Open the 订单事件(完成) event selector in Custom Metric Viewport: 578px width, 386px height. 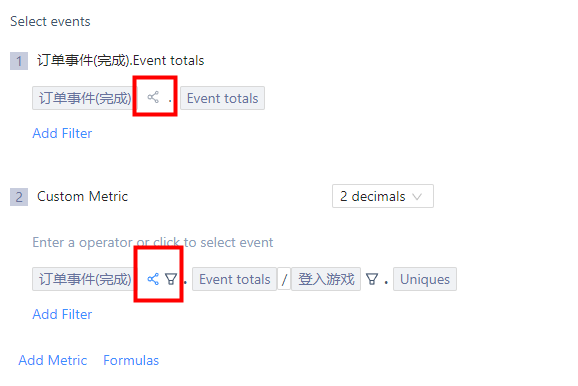pyautogui.click(x=83, y=279)
